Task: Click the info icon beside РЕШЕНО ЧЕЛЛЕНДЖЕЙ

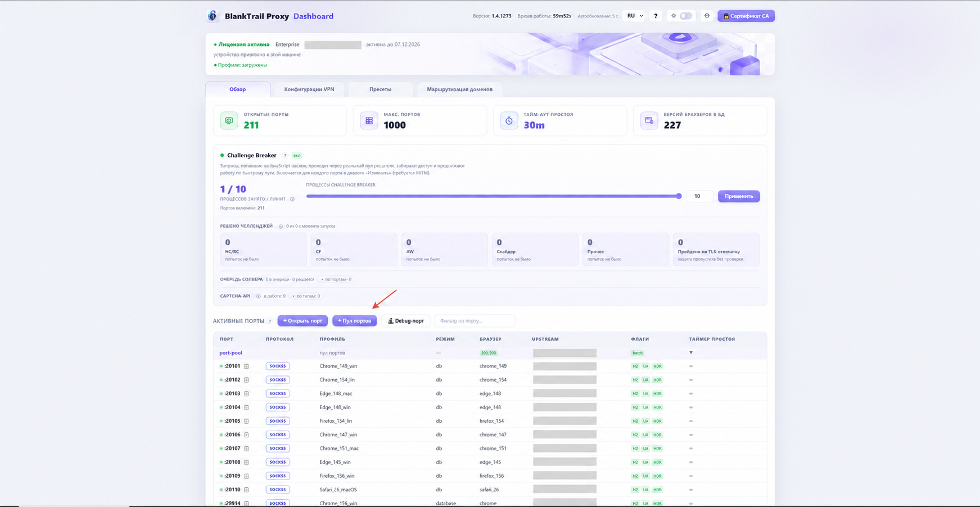Action: 281,226
